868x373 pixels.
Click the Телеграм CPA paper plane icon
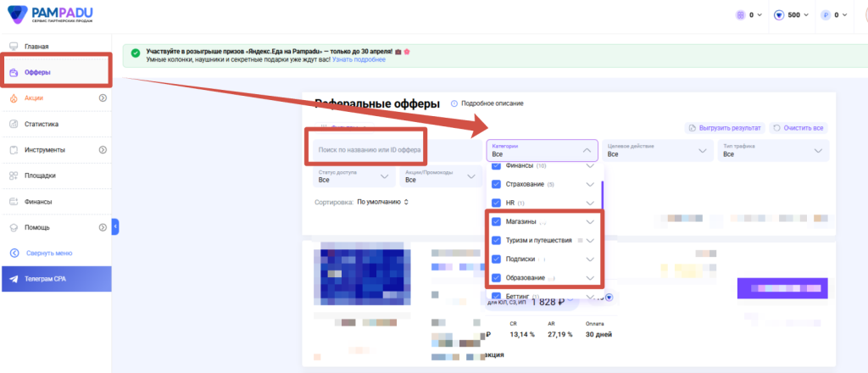pos(14,279)
